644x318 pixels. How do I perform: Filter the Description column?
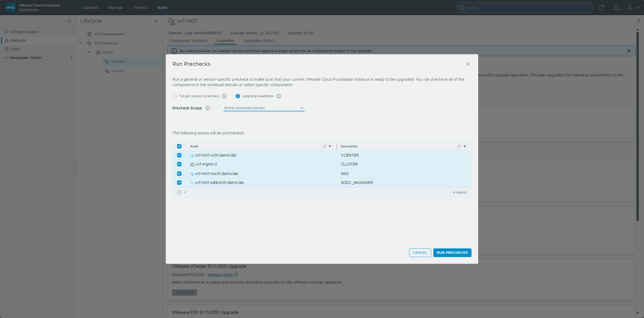pyautogui.click(x=465, y=146)
